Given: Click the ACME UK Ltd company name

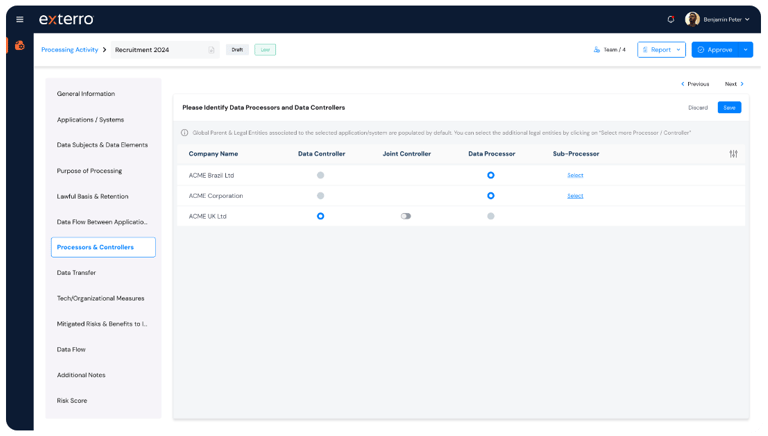Looking at the screenshot, I should click(x=208, y=216).
